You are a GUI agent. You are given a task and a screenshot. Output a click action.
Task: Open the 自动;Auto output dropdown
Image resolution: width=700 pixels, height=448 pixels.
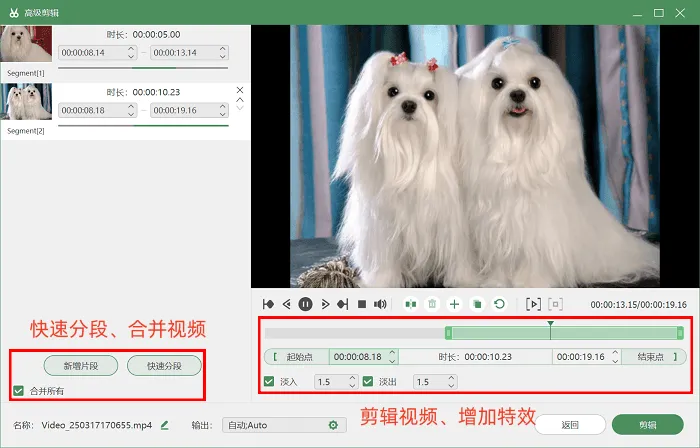pos(284,425)
